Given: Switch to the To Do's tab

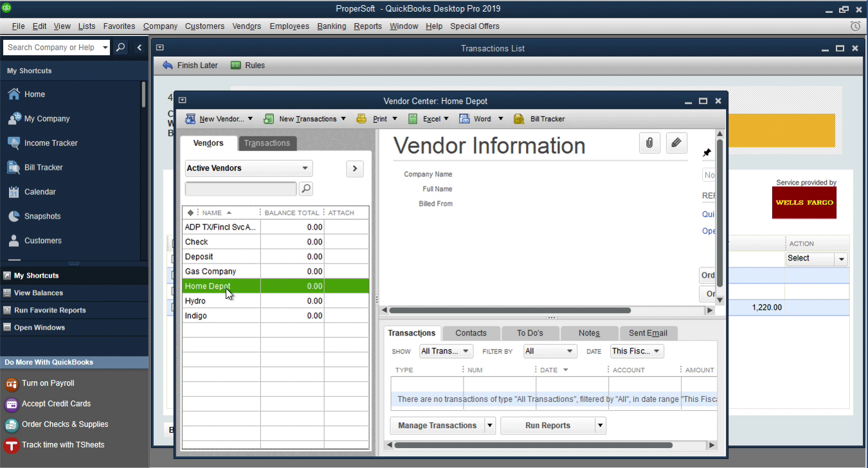Looking at the screenshot, I should click(x=530, y=333).
